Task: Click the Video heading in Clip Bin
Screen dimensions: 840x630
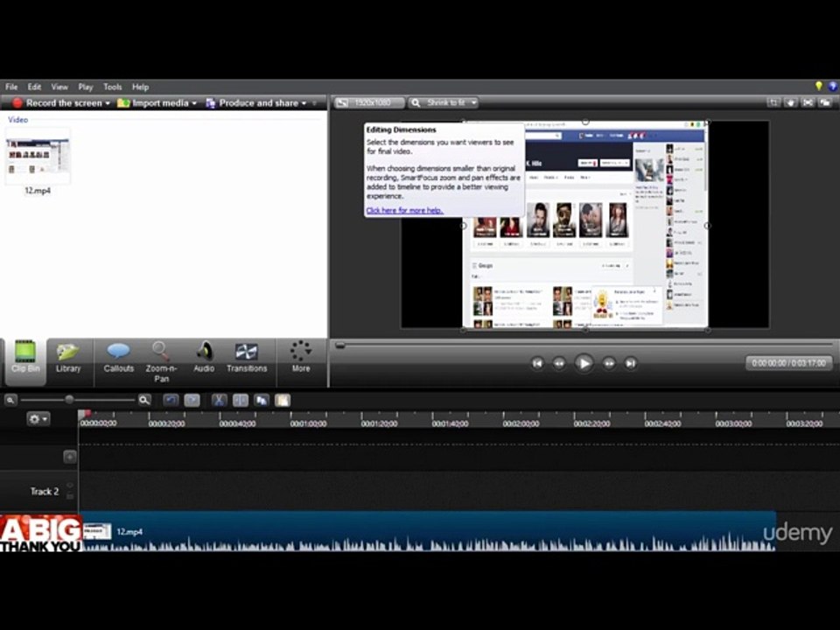Action: coord(17,120)
